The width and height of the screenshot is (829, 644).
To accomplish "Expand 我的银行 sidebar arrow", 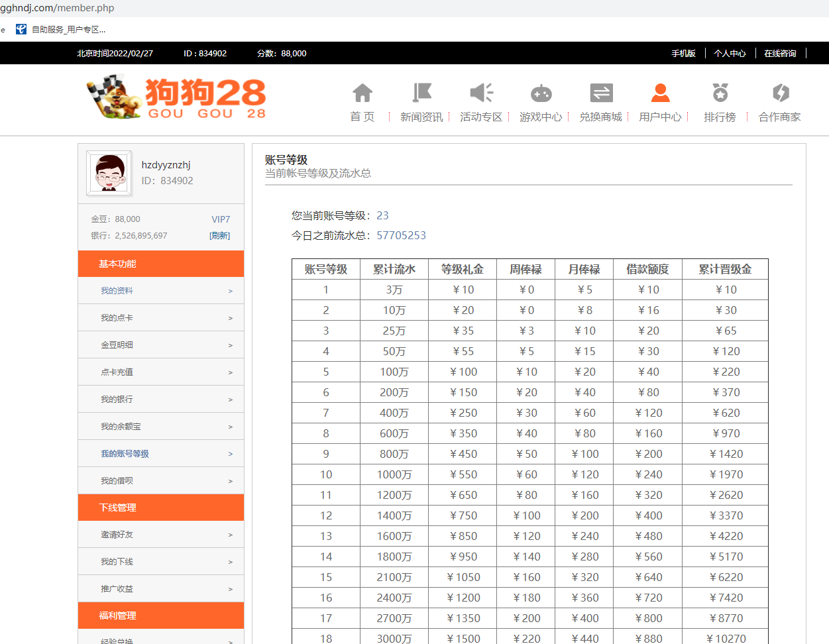I will coord(231,400).
